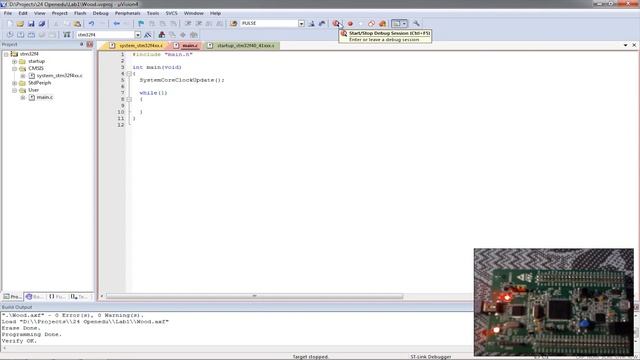Click the STM32 board camera thumbnail
640x360 pixels.
point(554,302)
